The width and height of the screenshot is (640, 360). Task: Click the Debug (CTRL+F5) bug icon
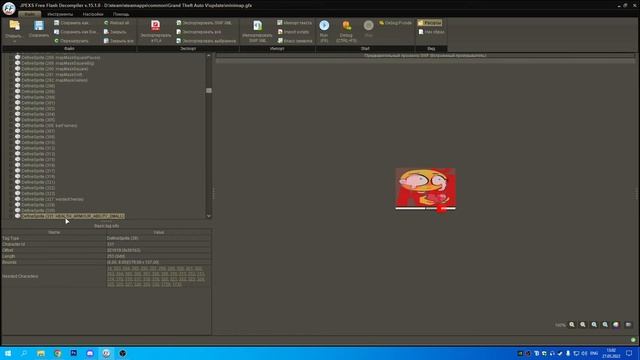pos(347,25)
